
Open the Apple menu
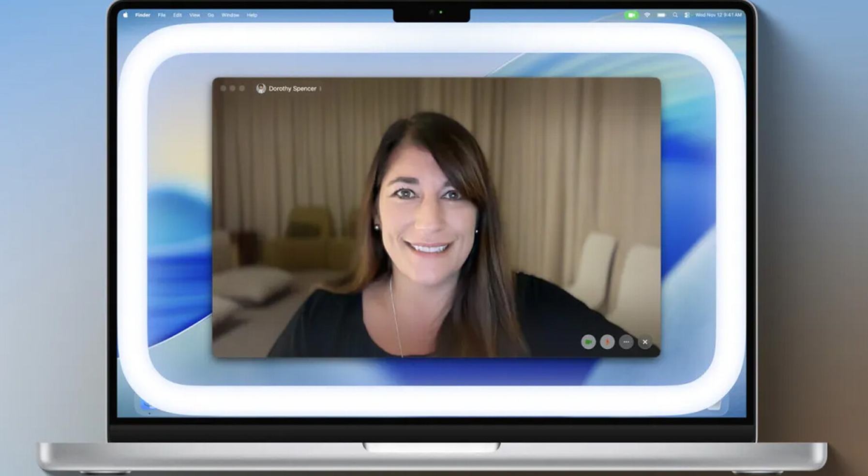click(126, 15)
